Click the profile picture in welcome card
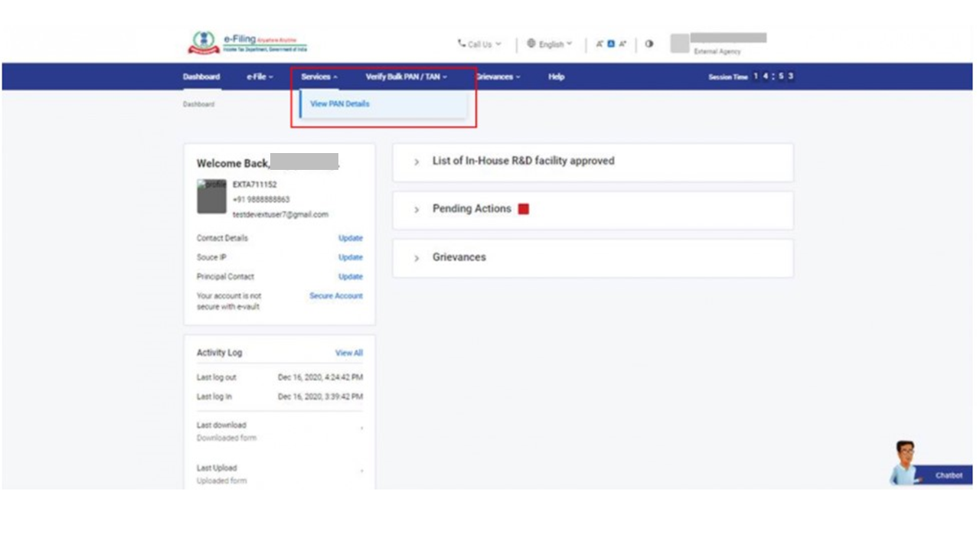The width and height of the screenshot is (980, 551). [211, 197]
